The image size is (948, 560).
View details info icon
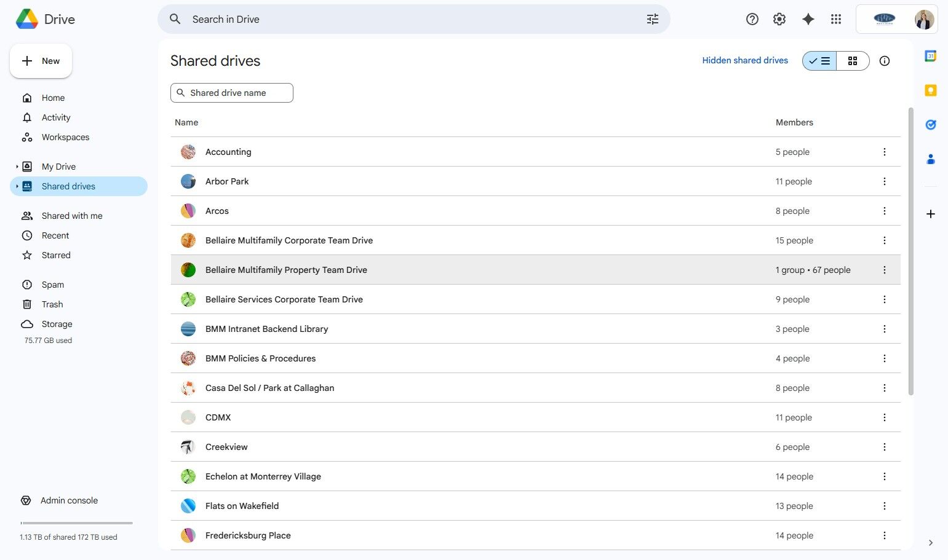[x=885, y=61]
